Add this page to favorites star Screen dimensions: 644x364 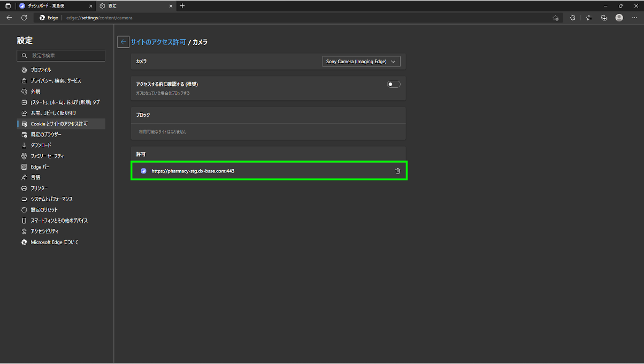[555, 18]
